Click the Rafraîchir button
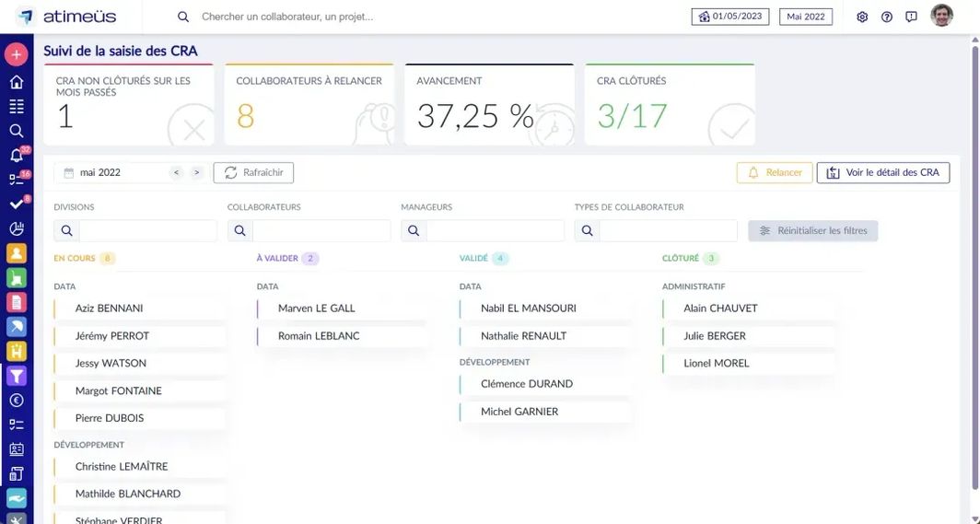Image resolution: width=980 pixels, height=524 pixels. (254, 172)
